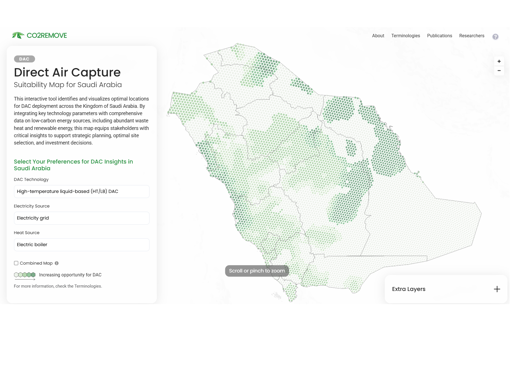The width and height of the screenshot is (519, 380).
Task: Click the CO2REMOVE brand name text
Action: pyautogui.click(x=47, y=35)
